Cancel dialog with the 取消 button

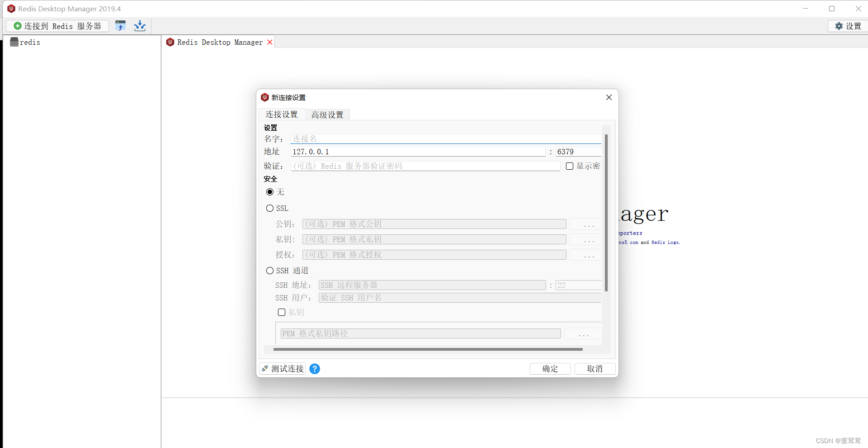595,369
